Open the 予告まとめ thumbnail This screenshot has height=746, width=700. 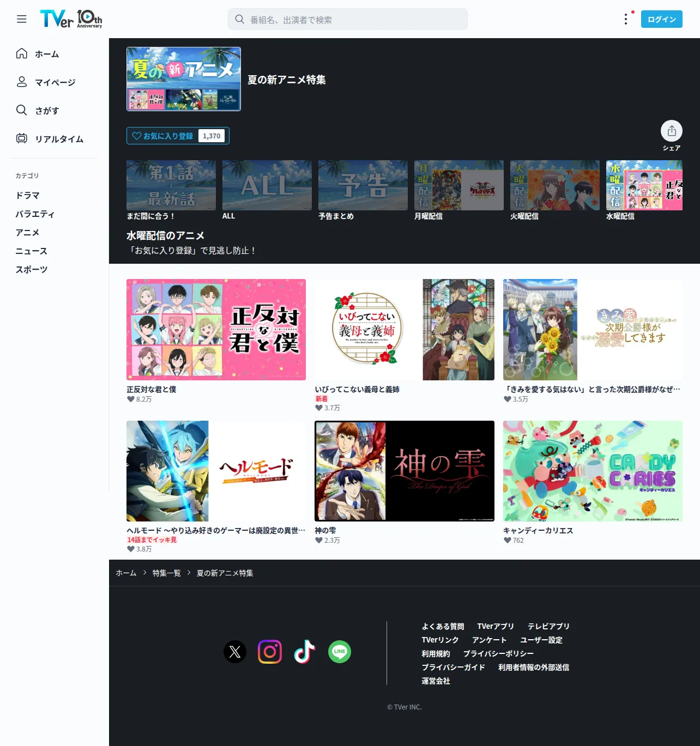click(x=363, y=185)
